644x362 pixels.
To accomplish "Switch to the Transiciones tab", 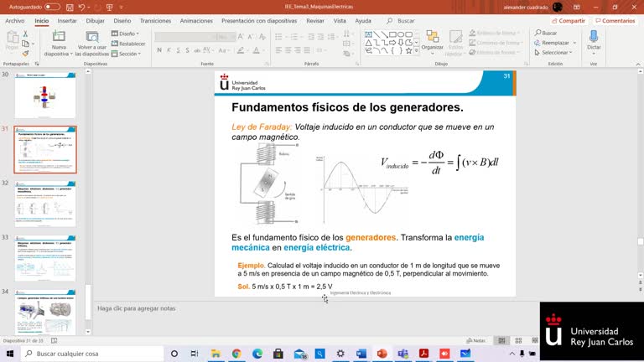I will 155,20.
